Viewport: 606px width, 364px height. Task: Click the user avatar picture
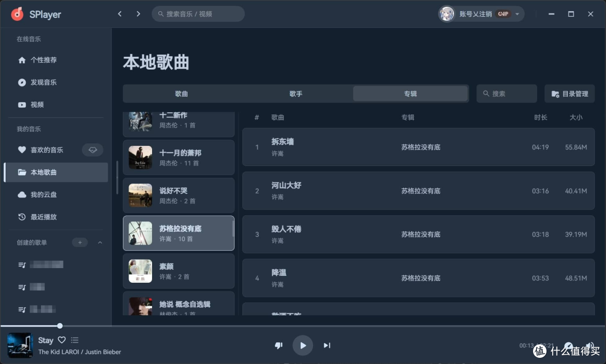(447, 14)
